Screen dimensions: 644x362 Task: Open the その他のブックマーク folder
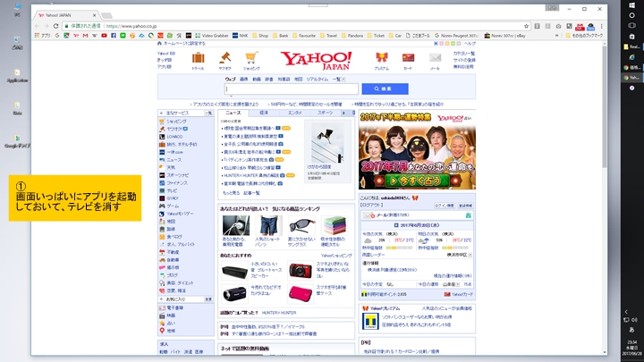[x=584, y=36]
